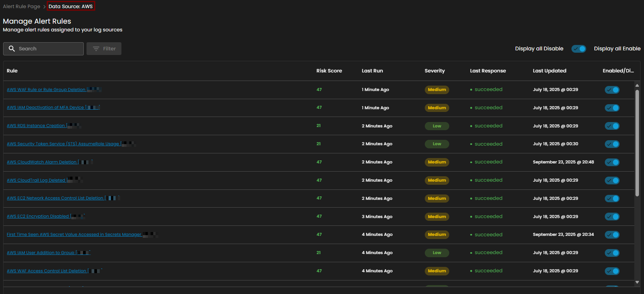
Task: Click the search magnifier icon
Action: tap(12, 49)
